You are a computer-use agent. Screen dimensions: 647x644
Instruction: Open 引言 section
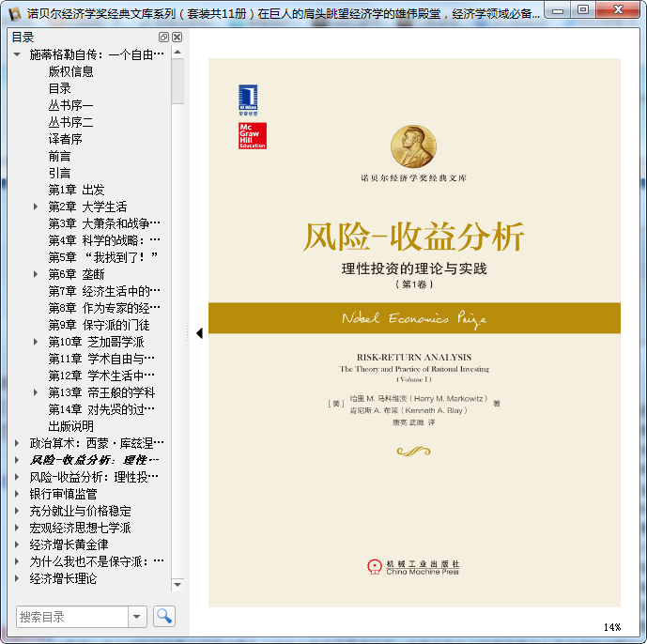(60, 173)
